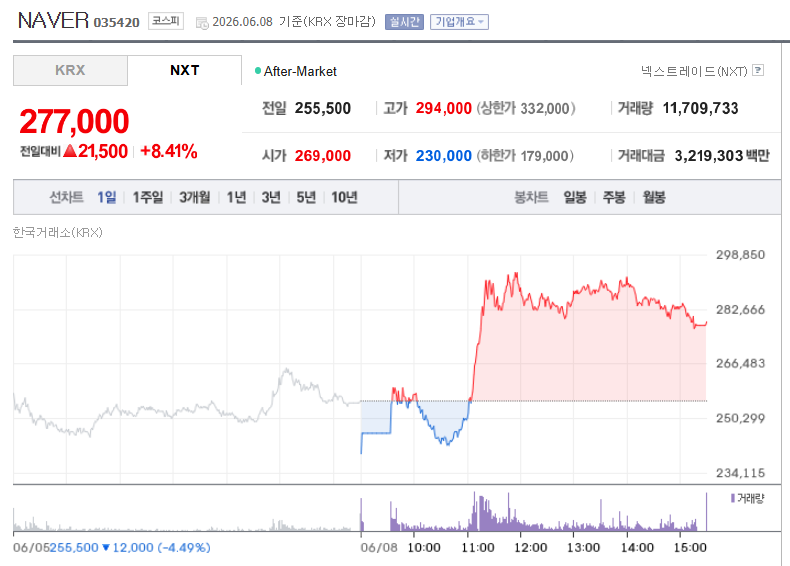Click the stock code 035420
This screenshot has height=566, width=790.
coord(116,23)
